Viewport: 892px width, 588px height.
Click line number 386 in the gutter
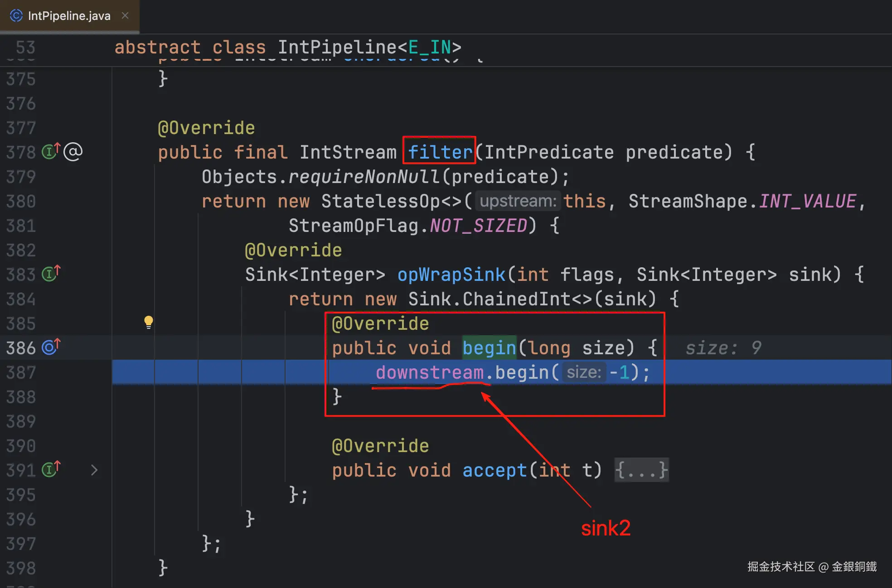[x=21, y=348]
